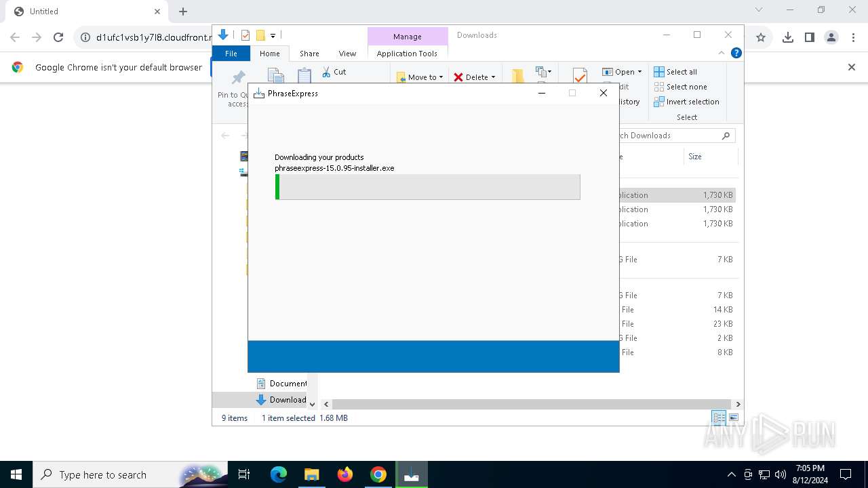Viewport: 868px width, 488px height.
Task: Click the horizontal scroll right arrow
Action: tap(738, 404)
